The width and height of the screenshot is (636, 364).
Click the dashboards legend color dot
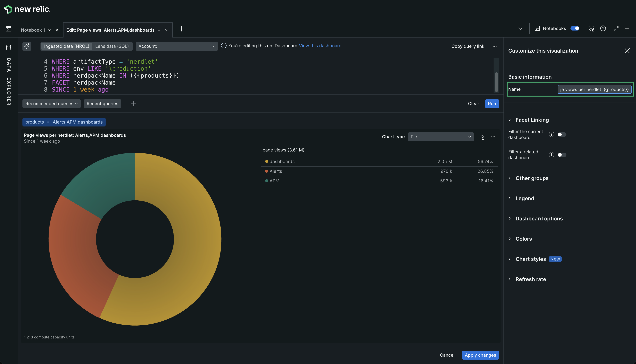266,161
